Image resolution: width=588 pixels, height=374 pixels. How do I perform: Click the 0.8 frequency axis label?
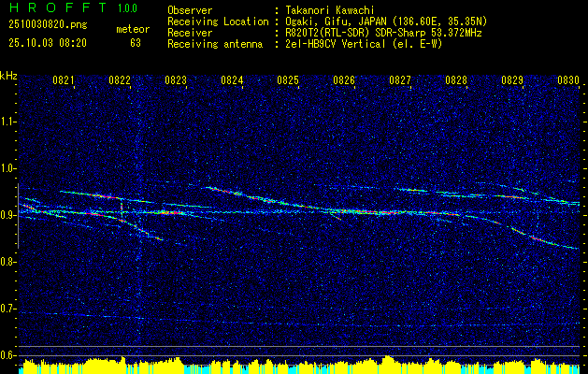[x=7, y=262]
